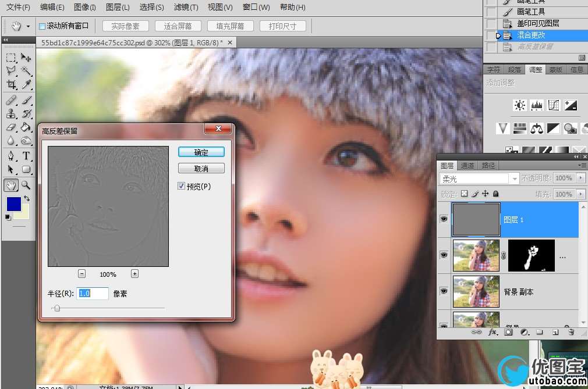Hide the 图层 1 layer
Viewport: 588px width, 389px height.
444,219
